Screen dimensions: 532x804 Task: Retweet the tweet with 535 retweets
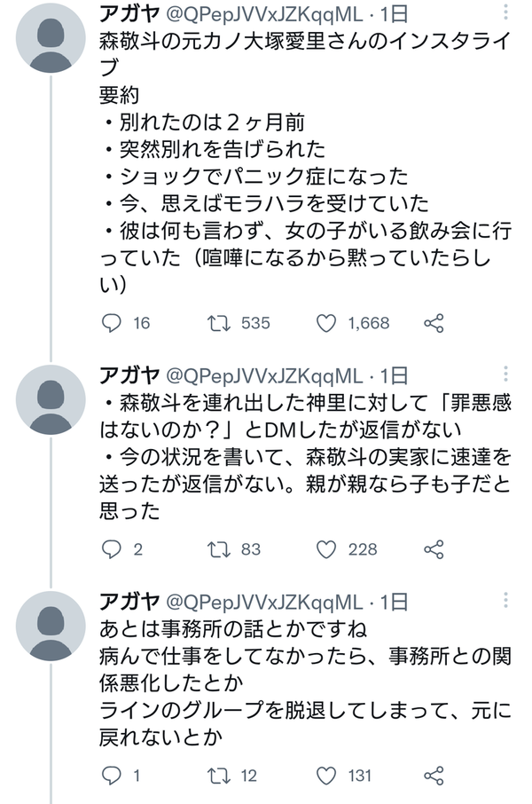(216, 323)
